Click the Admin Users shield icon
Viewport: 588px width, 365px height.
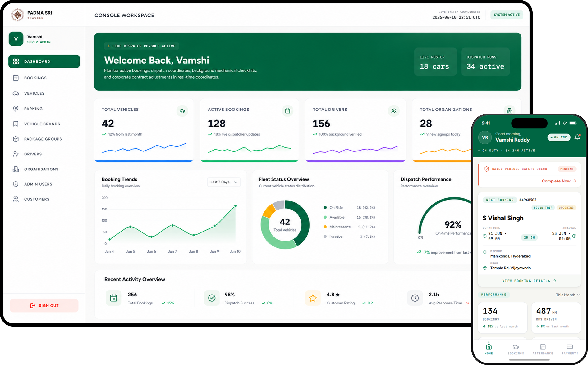point(16,184)
